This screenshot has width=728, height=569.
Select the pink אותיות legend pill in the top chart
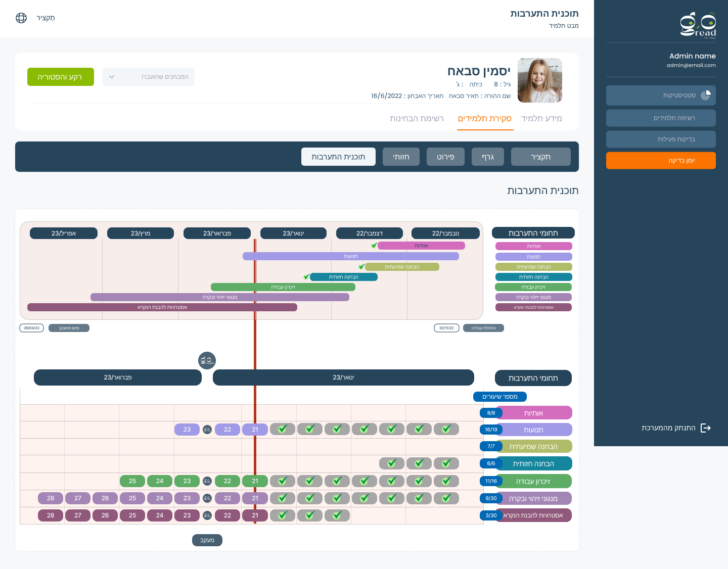coord(533,247)
